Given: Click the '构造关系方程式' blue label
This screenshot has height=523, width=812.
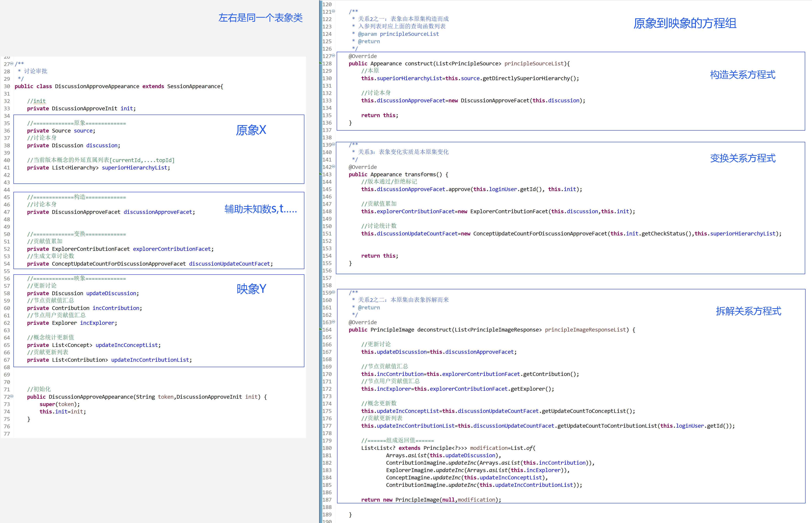Looking at the screenshot, I should (x=742, y=75).
